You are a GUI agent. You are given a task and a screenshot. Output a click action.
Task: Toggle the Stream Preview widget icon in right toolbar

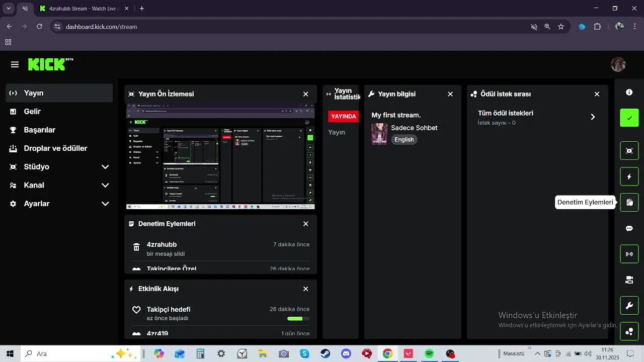coord(629,151)
